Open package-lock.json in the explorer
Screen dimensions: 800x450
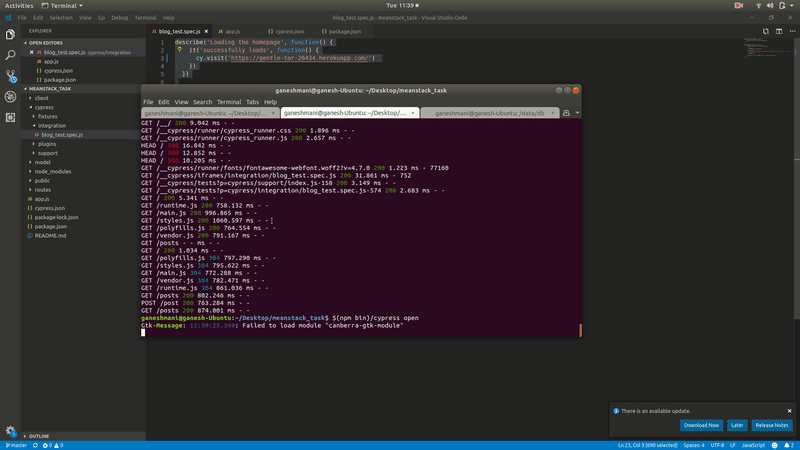(x=56, y=217)
